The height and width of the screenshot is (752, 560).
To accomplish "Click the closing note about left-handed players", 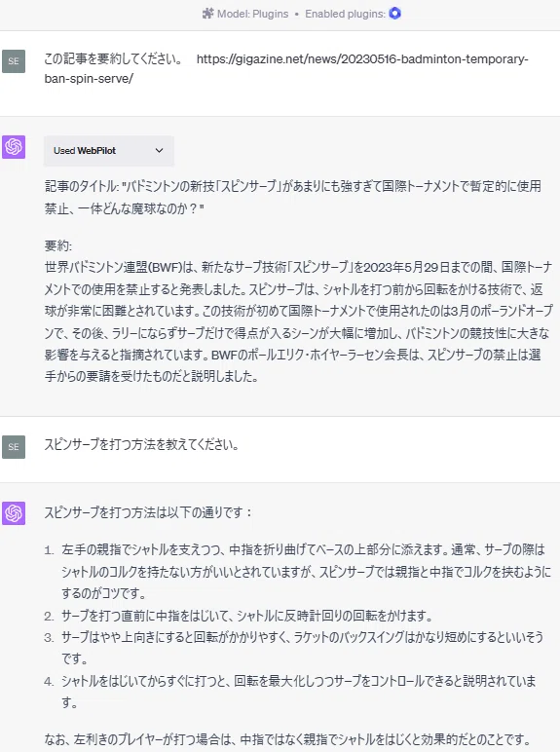I will point(287,739).
